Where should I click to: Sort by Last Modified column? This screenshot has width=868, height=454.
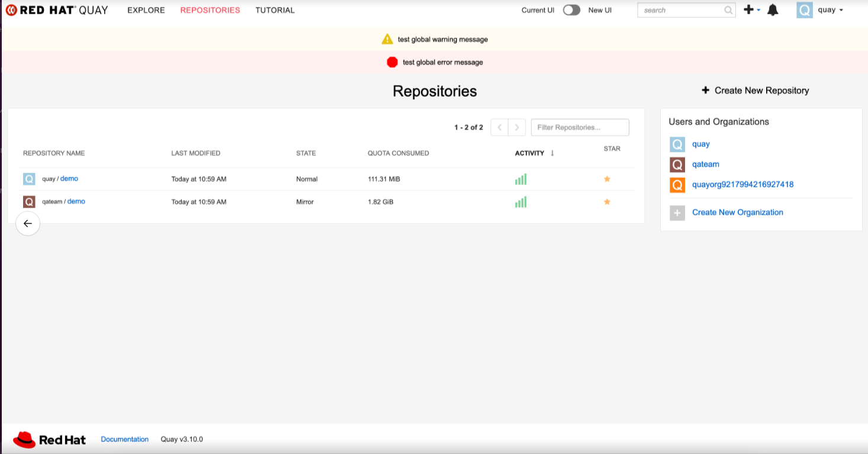click(196, 153)
